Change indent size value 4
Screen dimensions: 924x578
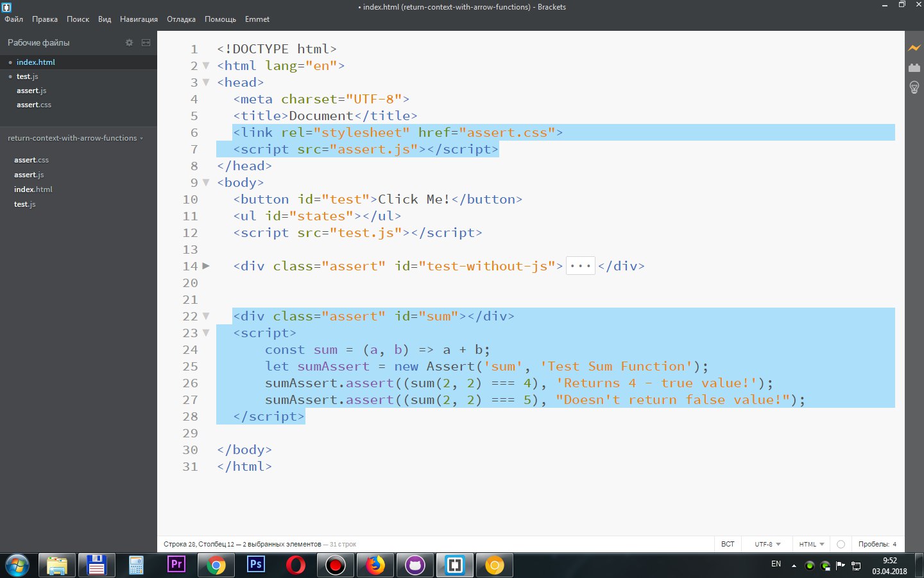tap(894, 544)
